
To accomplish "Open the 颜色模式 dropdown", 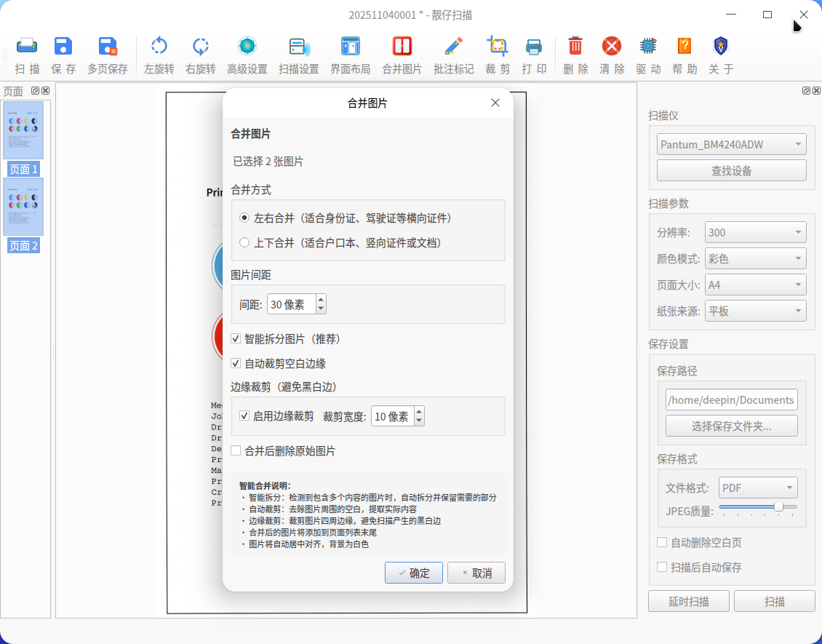I will coord(755,258).
